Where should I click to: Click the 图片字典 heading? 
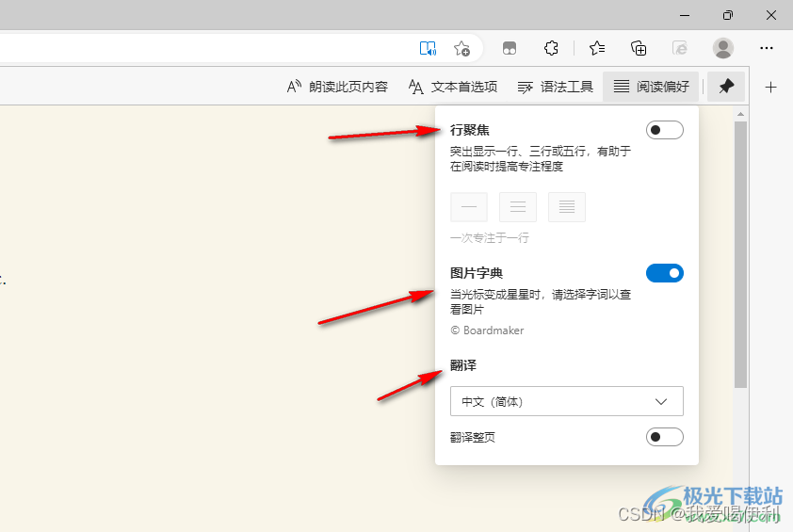tap(477, 273)
